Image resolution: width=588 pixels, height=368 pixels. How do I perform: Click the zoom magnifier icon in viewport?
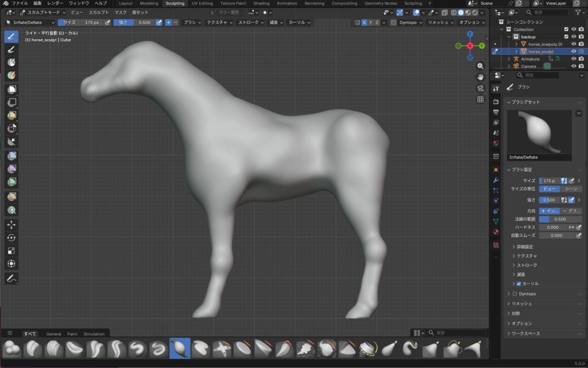(x=480, y=66)
